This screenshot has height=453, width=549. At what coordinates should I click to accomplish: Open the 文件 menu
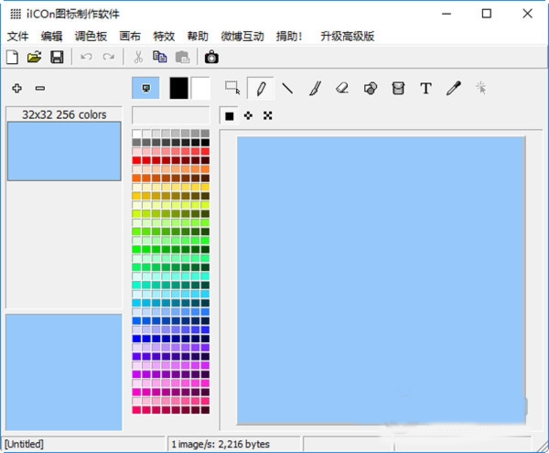point(18,36)
